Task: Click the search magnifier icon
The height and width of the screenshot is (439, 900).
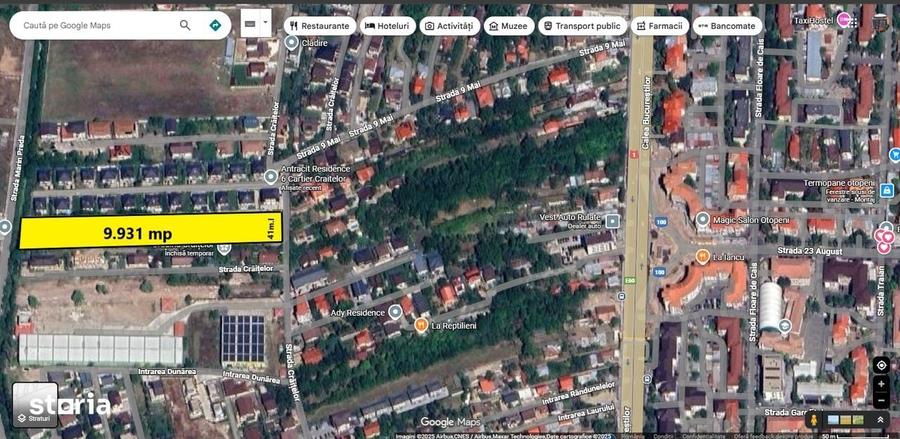Action: (x=185, y=25)
